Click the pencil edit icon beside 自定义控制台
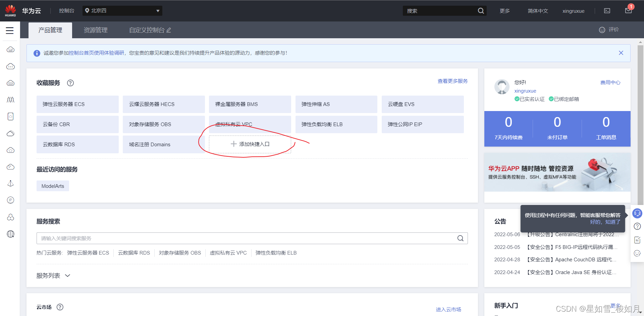This screenshot has height=316, width=644. 169,30
